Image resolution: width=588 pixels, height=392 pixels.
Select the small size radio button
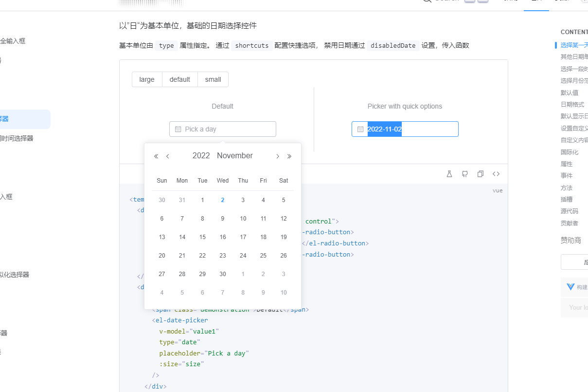213,79
